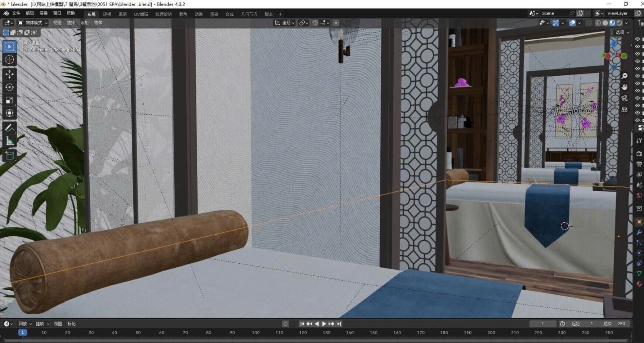Pick the Measure tool

coord(10,141)
